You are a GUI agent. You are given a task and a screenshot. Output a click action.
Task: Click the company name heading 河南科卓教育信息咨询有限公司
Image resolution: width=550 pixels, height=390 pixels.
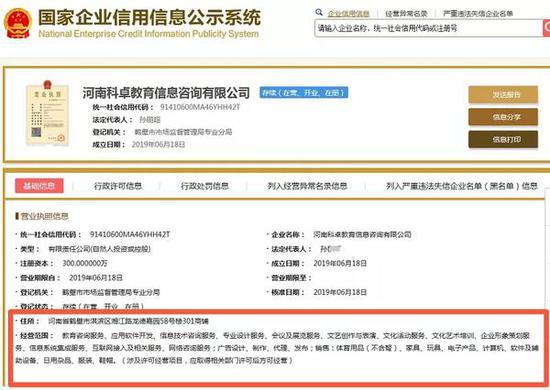pyautogui.click(x=166, y=93)
